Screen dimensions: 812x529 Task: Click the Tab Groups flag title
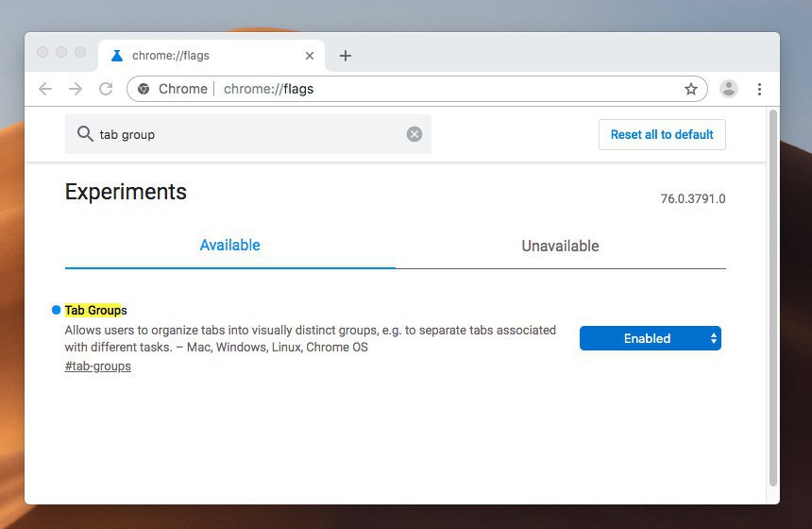[x=95, y=311]
